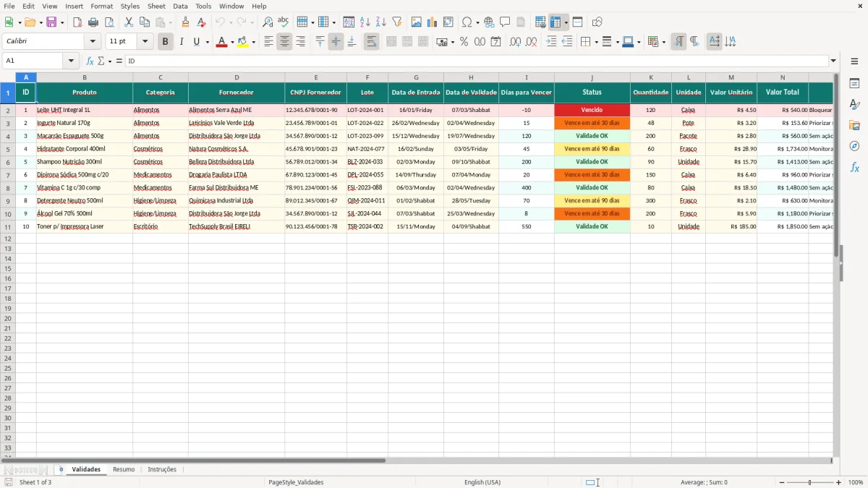Click the English (USA) language status
The image size is (868, 488).
(x=482, y=482)
